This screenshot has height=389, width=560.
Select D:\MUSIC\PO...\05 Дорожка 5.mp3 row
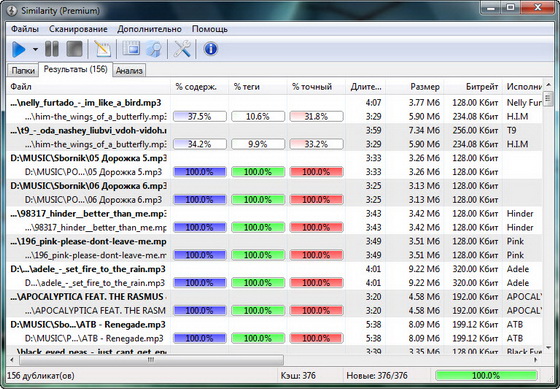(x=274, y=172)
